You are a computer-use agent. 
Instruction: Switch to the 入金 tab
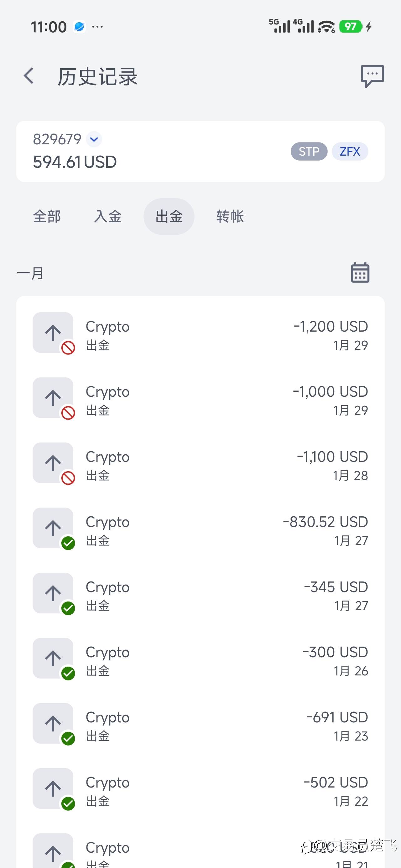coord(108,216)
